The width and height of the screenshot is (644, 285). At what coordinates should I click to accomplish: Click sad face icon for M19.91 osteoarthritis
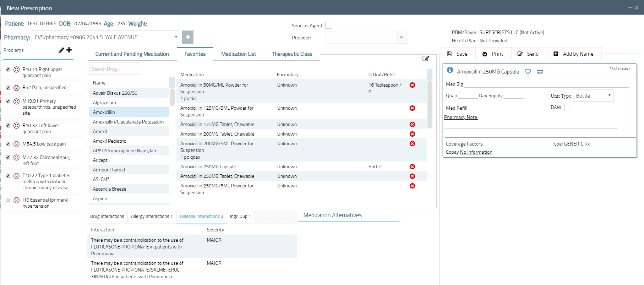click(x=16, y=102)
